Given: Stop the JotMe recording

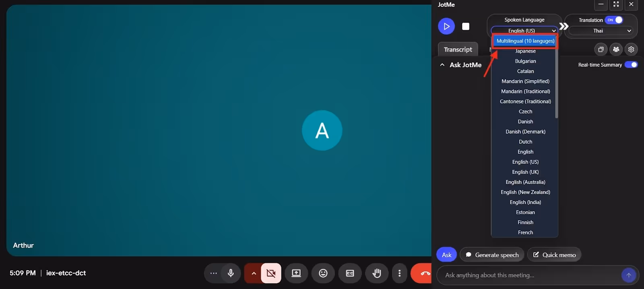Looking at the screenshot, I should pos(466,27).
